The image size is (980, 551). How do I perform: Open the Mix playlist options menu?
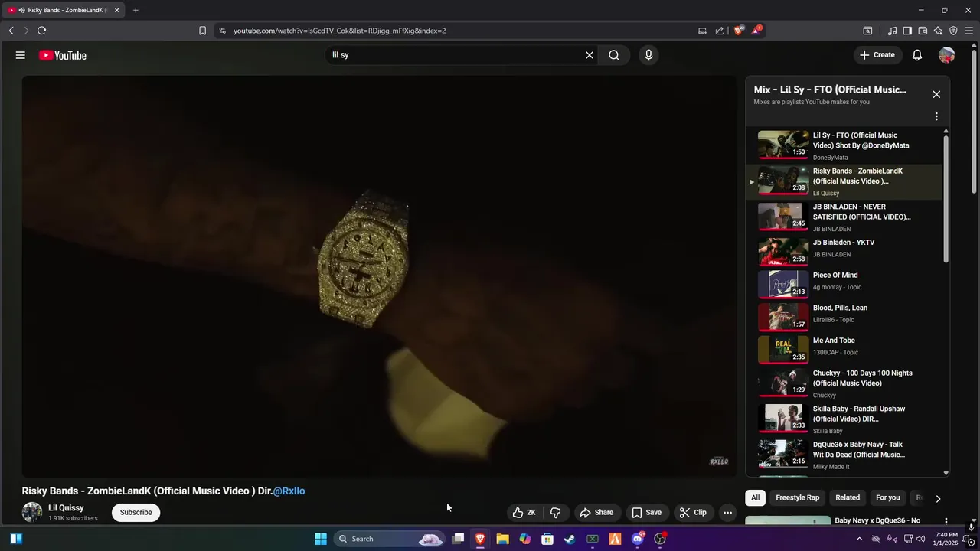pyautogui.click(x=936, y=117)
